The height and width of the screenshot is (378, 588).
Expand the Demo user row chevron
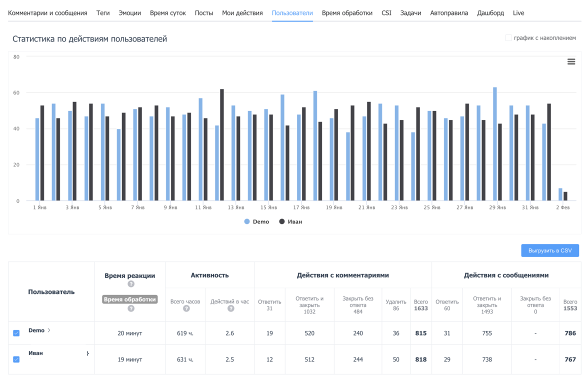pos(49,330)
